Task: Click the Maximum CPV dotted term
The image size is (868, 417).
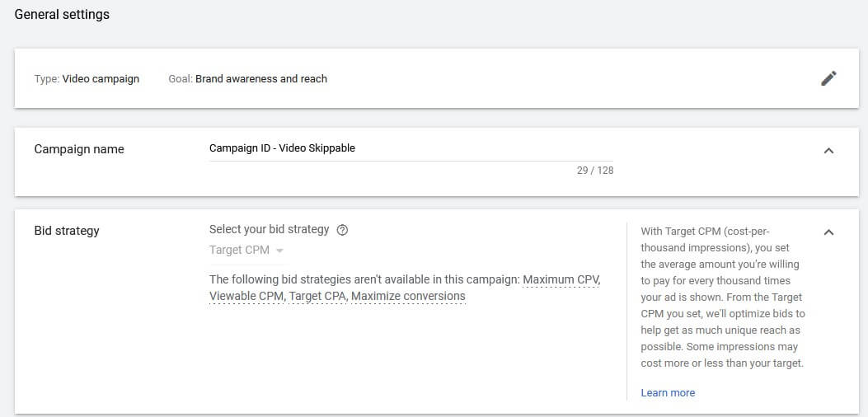Action: point(561,279)
